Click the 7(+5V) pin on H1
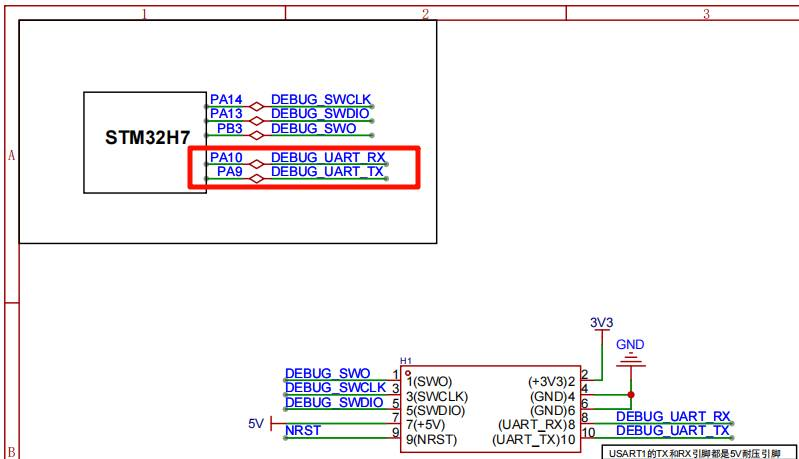 pyautogui.click(x=425, y=425)
